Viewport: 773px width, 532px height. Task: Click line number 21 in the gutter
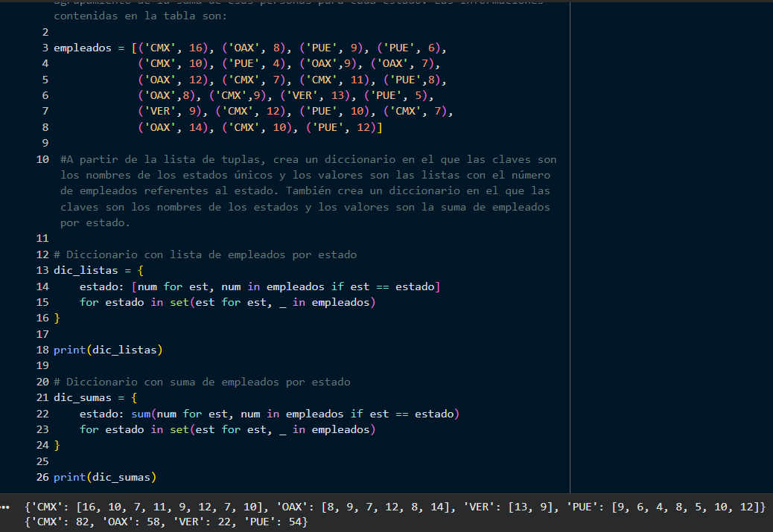tap(43, 397)
